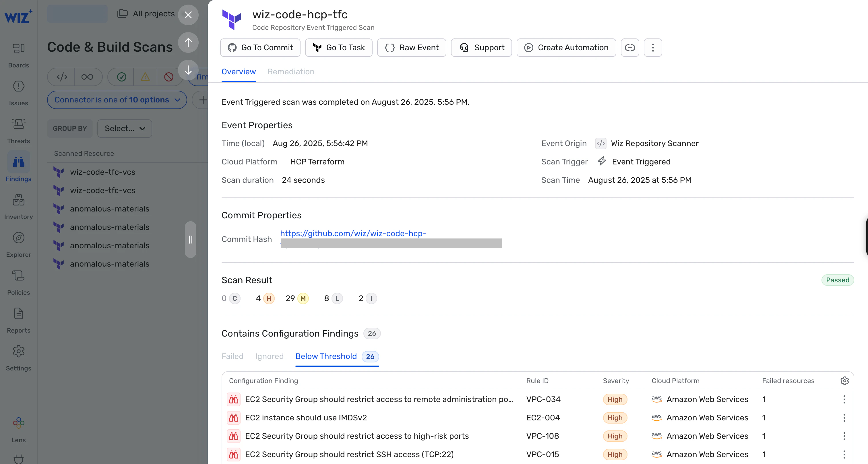868x464 pixels.
Task: Click the High severity count badge
Action: point(269,298)
